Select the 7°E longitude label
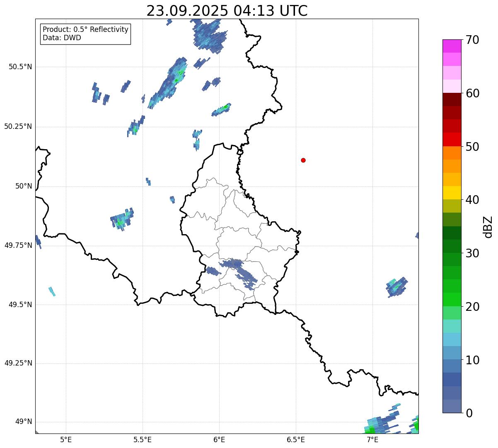The image size is (498, 448). coord(372,439)
